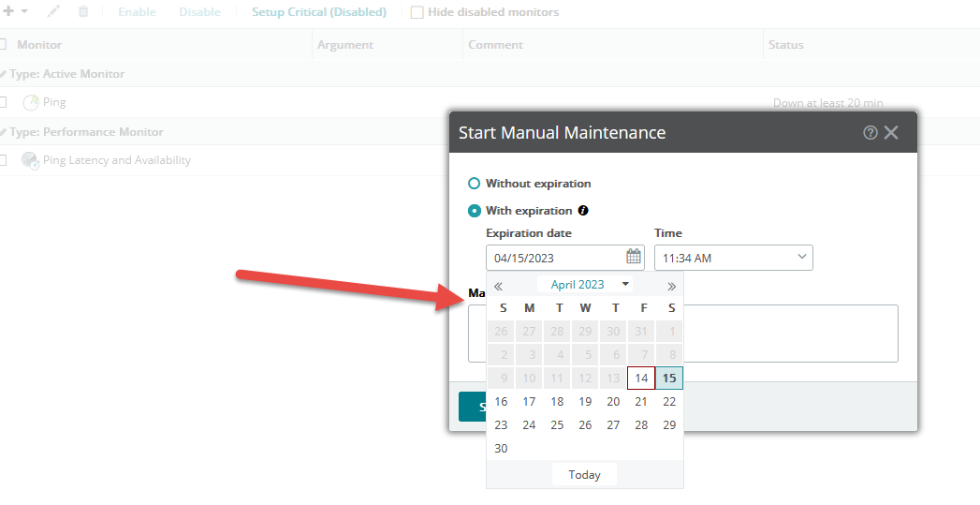Open the calendar picker icon
Viewport: 980px width, 505px height.
(633, 256)
